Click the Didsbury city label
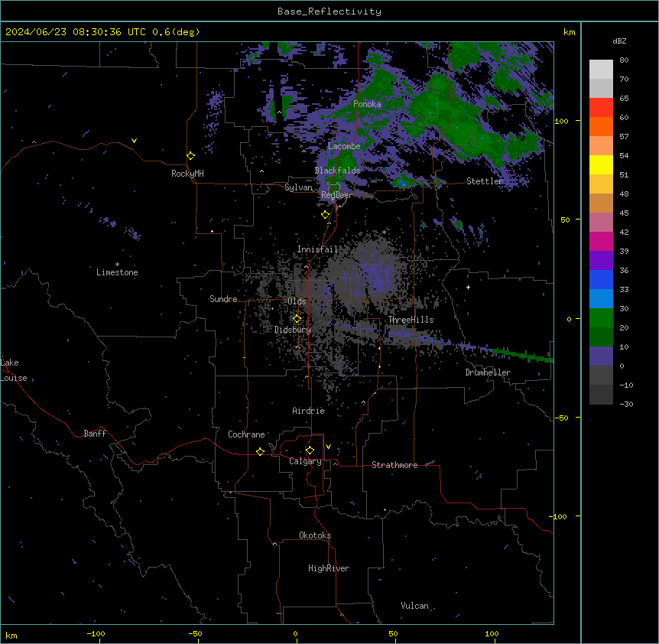659x644 pixels. (293, 330)
